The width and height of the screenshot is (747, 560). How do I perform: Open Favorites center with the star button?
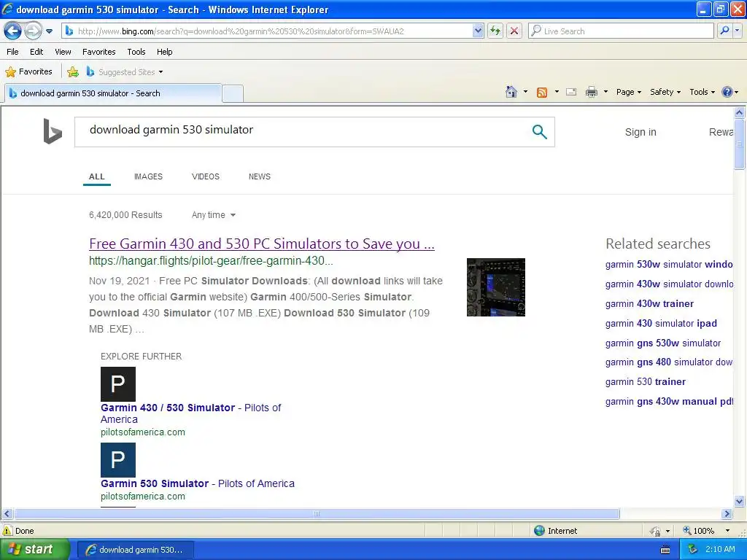(x=28, y=72)
